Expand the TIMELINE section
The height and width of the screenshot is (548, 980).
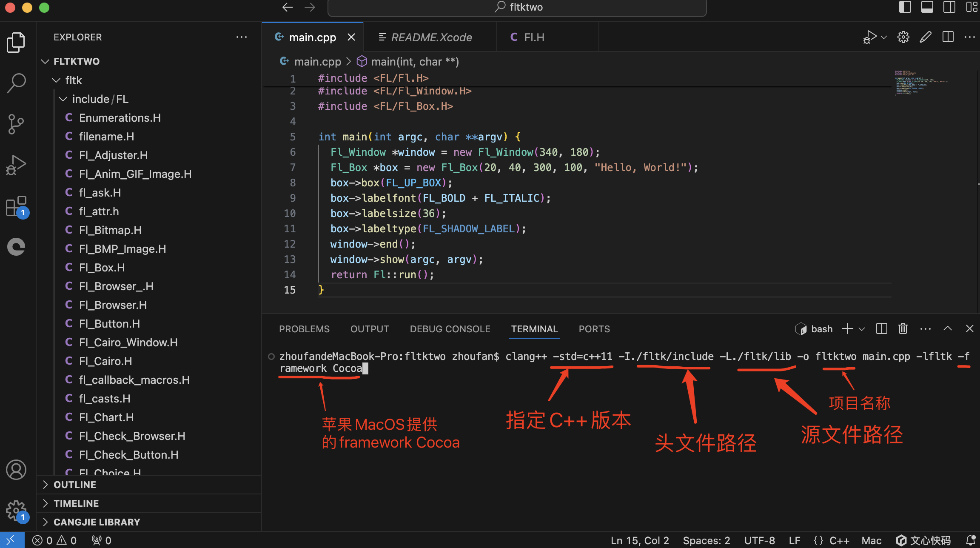click(x=149, y=503)
